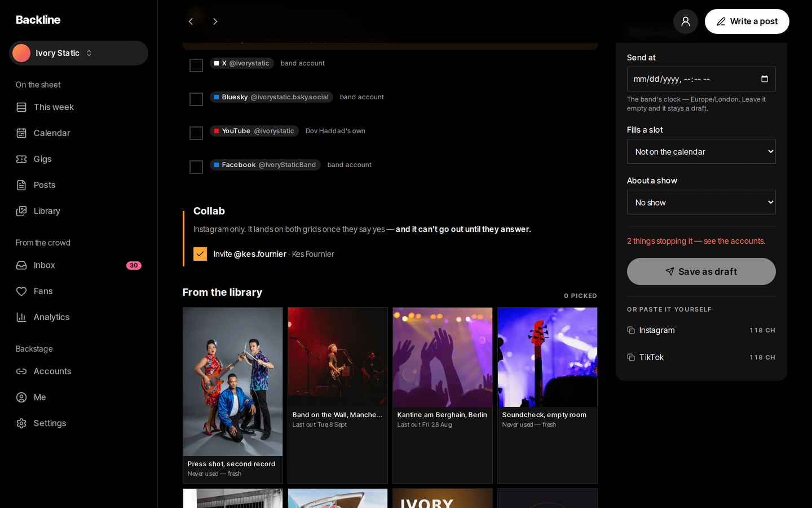Click the 0 PICKED counter text

(x=580, y=296)
